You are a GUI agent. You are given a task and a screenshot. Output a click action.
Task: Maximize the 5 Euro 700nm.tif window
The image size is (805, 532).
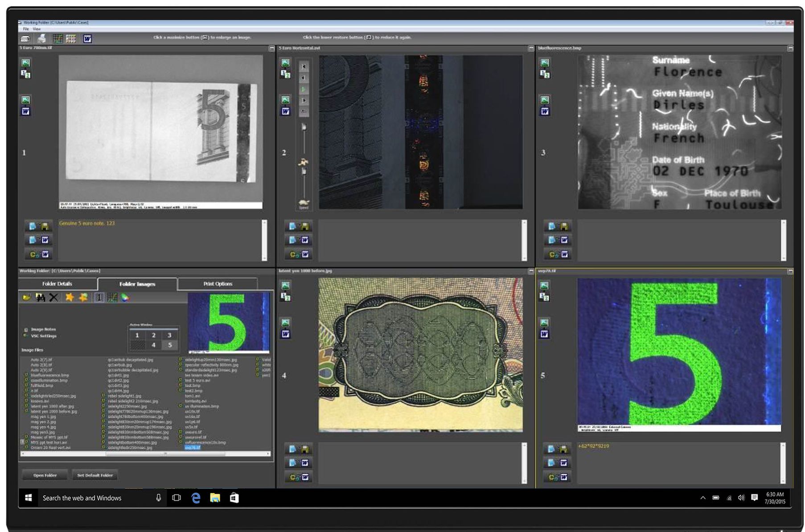pyautogui.click(x=271, y=48)
